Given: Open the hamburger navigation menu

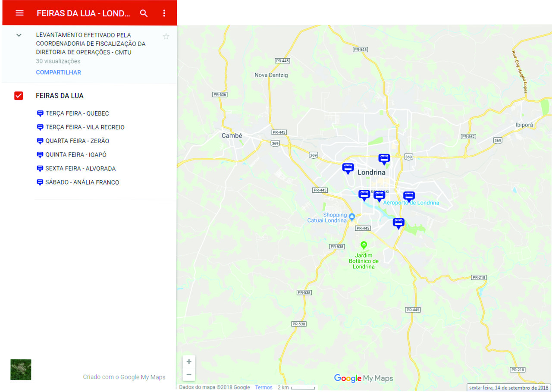Looking at the screenshot, I should pos(19,13).
